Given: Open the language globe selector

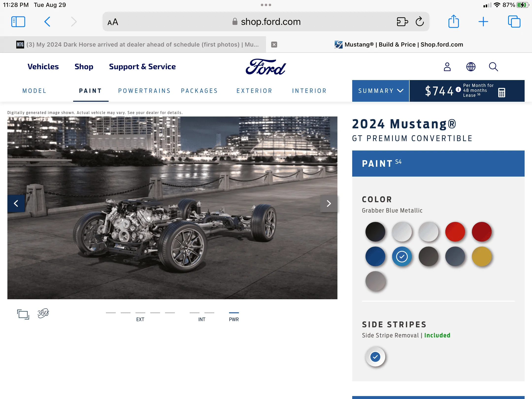Looking at the screenshot, I should coord(471,67).
